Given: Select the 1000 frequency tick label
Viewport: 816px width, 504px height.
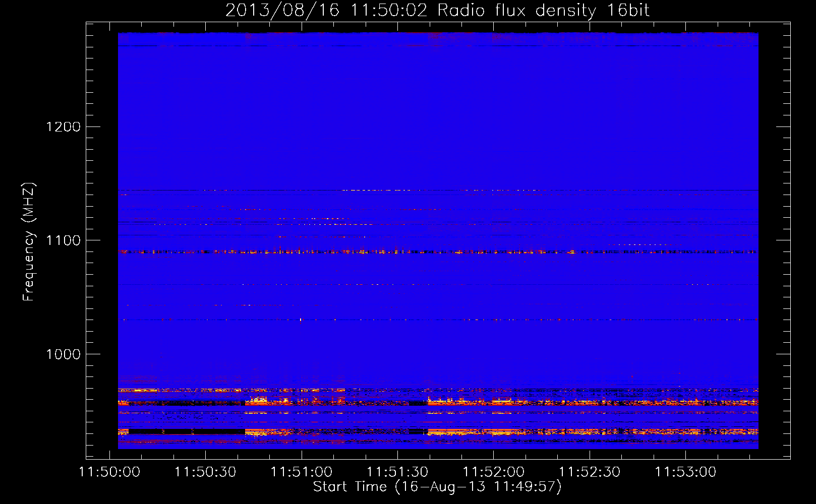Looking at the screenshot, I should coord(64,354).
